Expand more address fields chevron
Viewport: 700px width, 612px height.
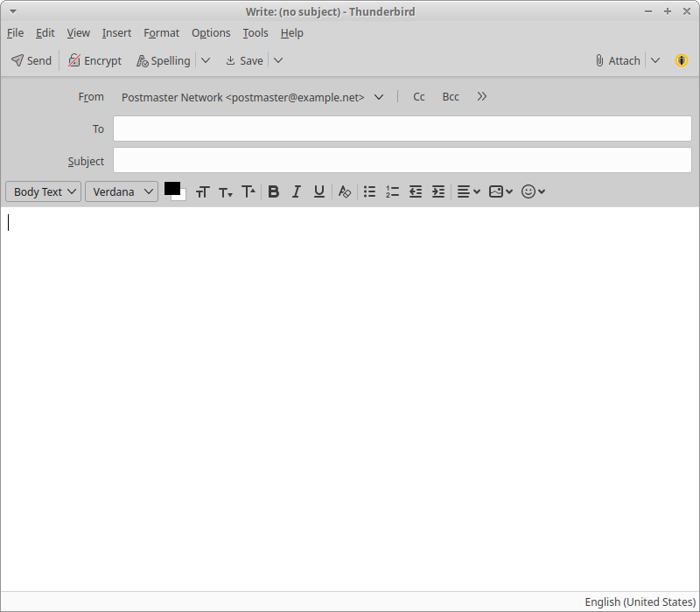click(482, 97)
